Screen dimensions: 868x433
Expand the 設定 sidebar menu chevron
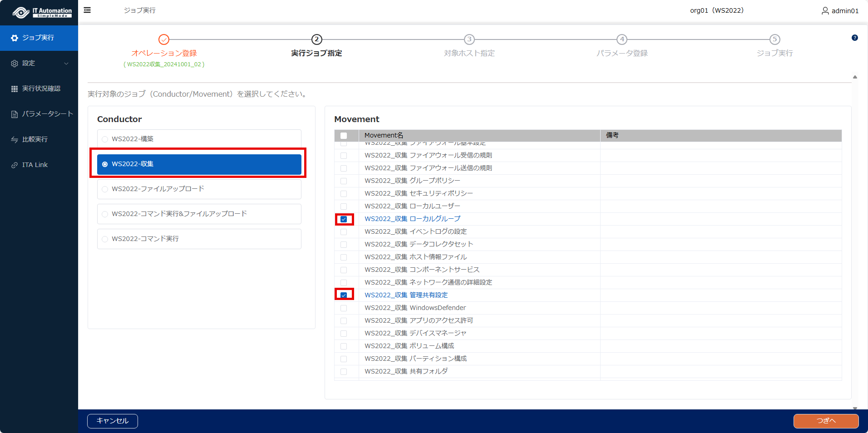(x=66, y=64)
